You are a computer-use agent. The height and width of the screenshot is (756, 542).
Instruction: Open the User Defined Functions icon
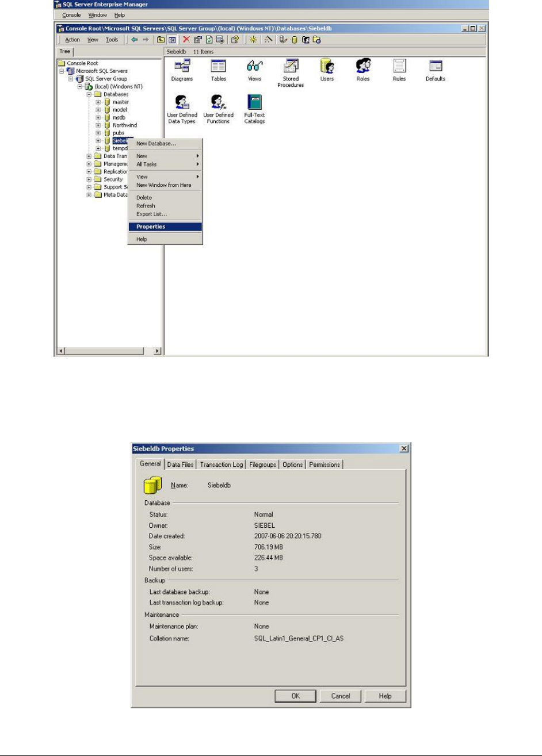[x=218, y=102]
